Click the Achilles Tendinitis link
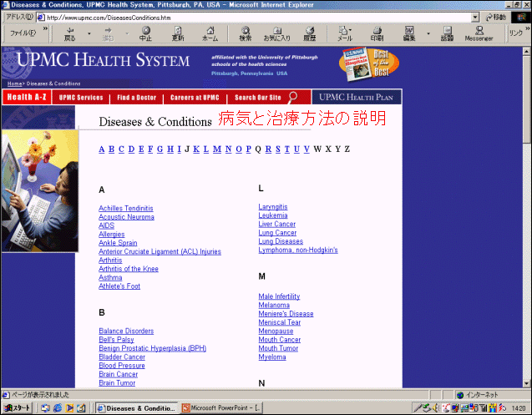 pos(125,208)
